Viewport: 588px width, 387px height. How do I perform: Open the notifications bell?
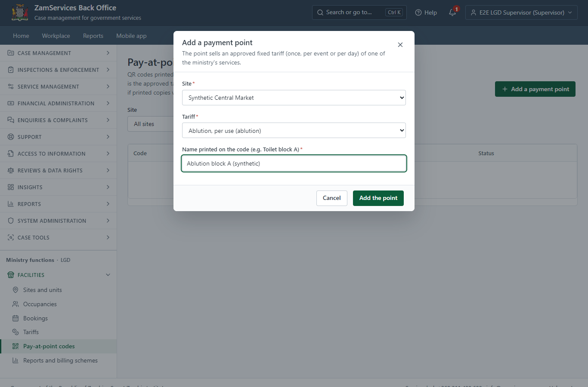[x=452, y=12]
